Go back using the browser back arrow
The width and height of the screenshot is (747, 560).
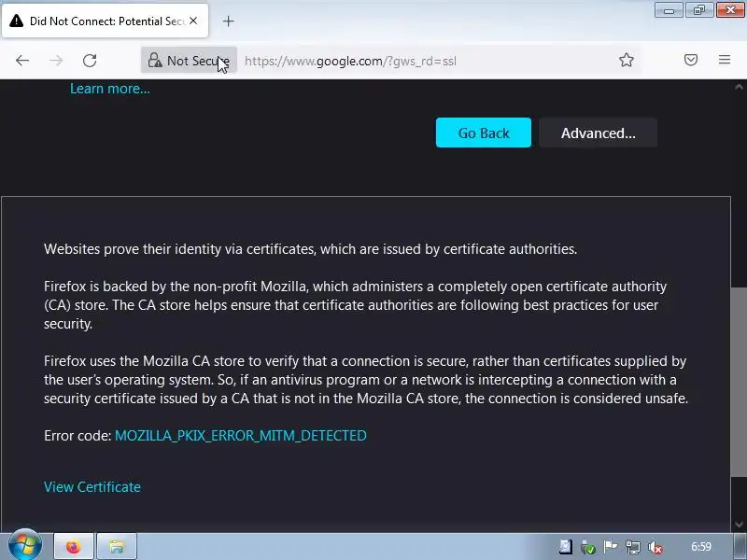click(x=22, y=61)
